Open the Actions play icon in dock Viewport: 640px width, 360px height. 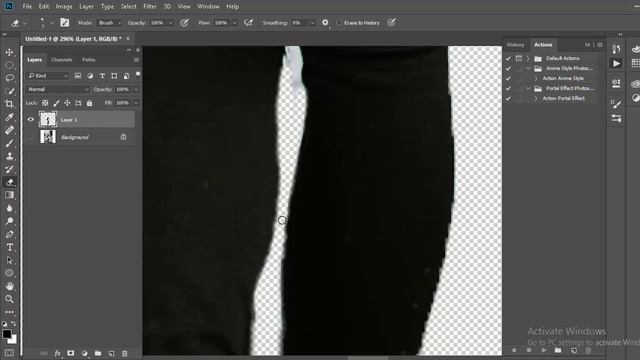[x=616, y=64]
